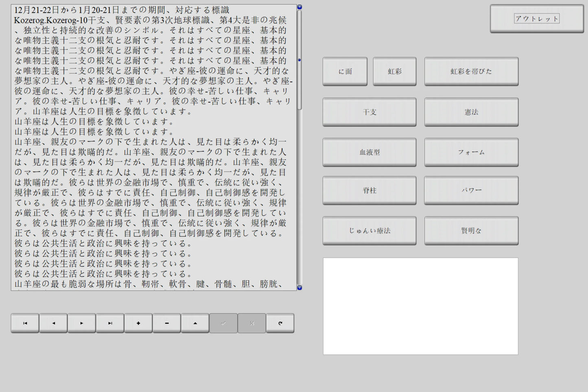Screen dimensions: 588x392
Task: Insert a new record with plus button
Action: point(138,323)
